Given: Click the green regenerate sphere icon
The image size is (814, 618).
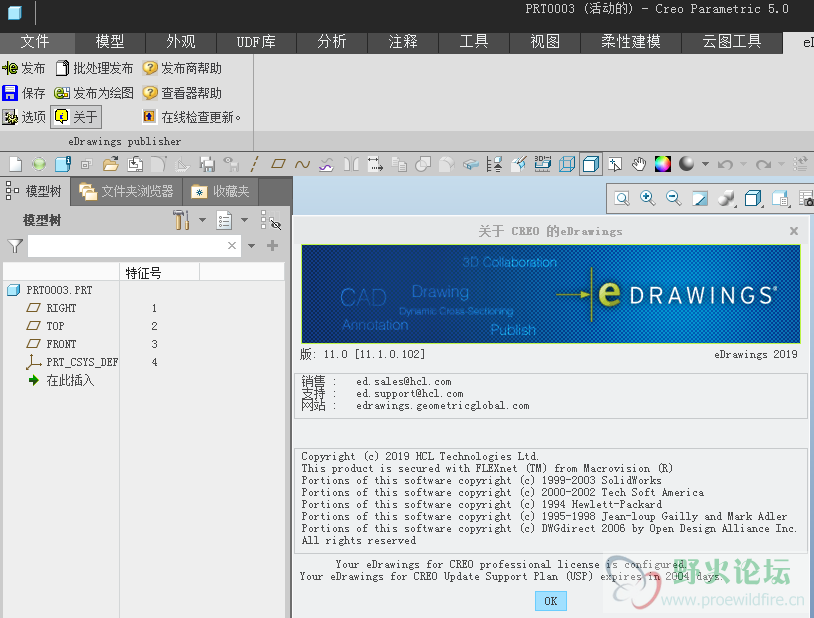Looking at the screenshot, I should click(x=39, y=165).
